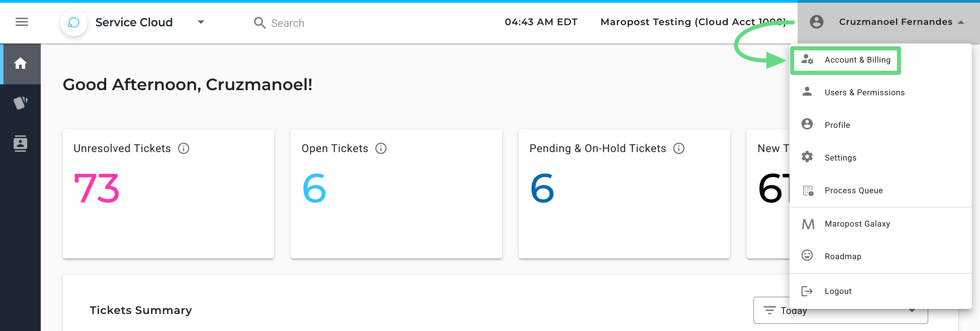This screenshot has height=331, width=980.
Task: Select Account & Billing from menu
Action: [x=857, y=60]
